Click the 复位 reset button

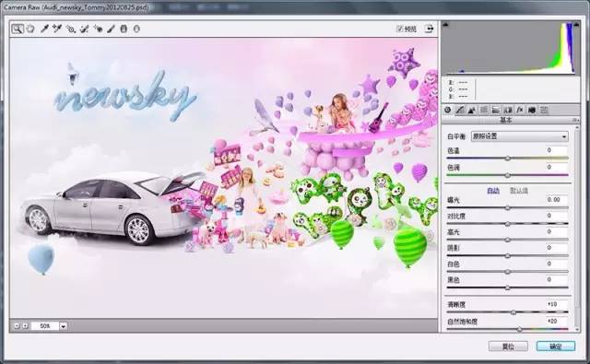point(508,346)
